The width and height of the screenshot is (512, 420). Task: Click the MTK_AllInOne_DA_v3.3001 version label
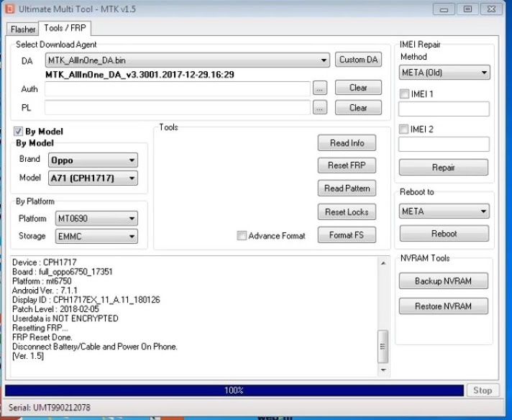(x=140, y=75)
